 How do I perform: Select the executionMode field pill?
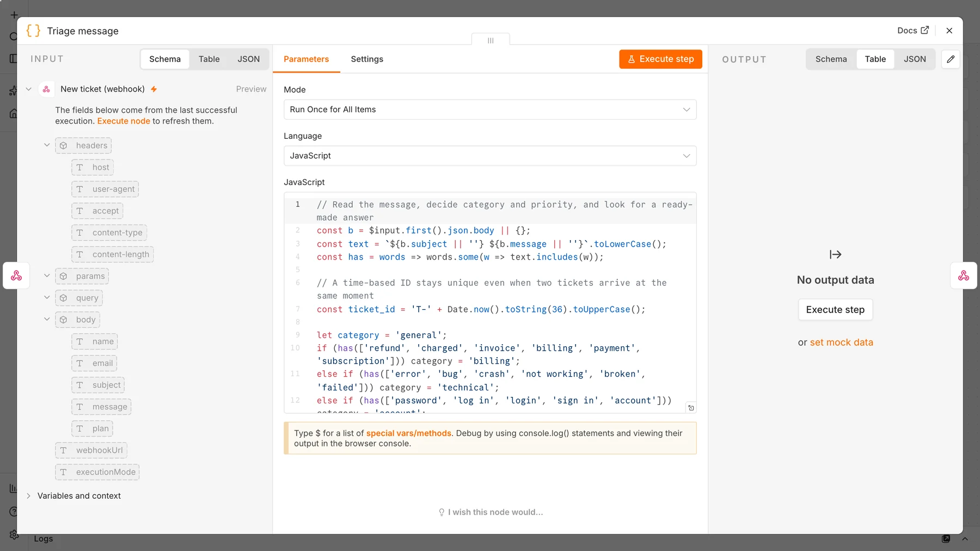pos(97,472)
